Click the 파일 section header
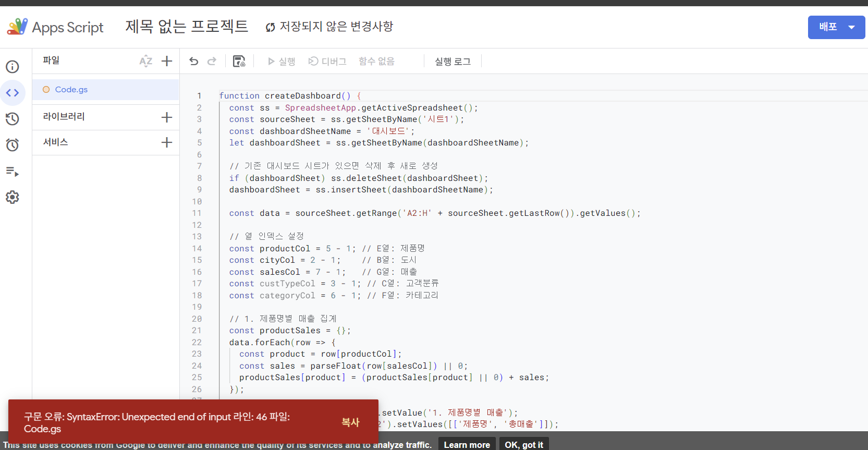The image size is (868, 450). [51, 60]
